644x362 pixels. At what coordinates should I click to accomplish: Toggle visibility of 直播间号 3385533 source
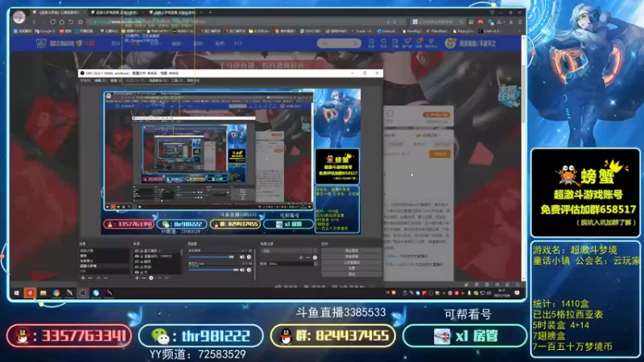(x=136, y=256)
